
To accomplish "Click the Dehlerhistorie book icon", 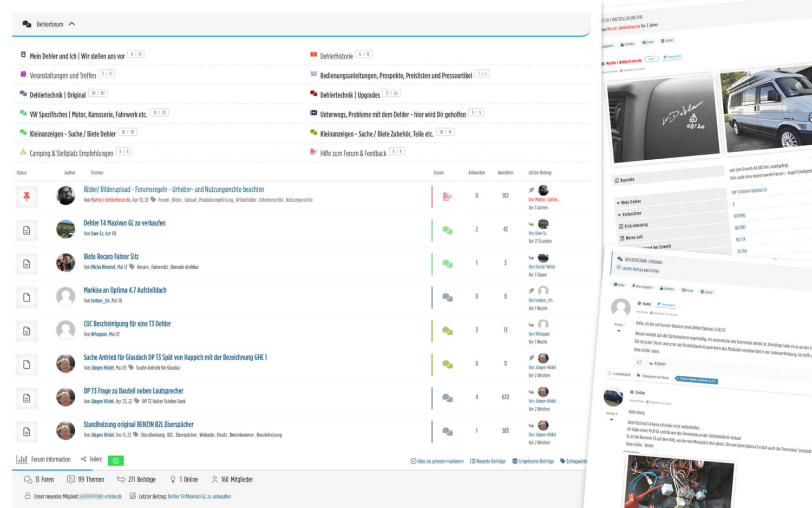I will tap(313, 55).
